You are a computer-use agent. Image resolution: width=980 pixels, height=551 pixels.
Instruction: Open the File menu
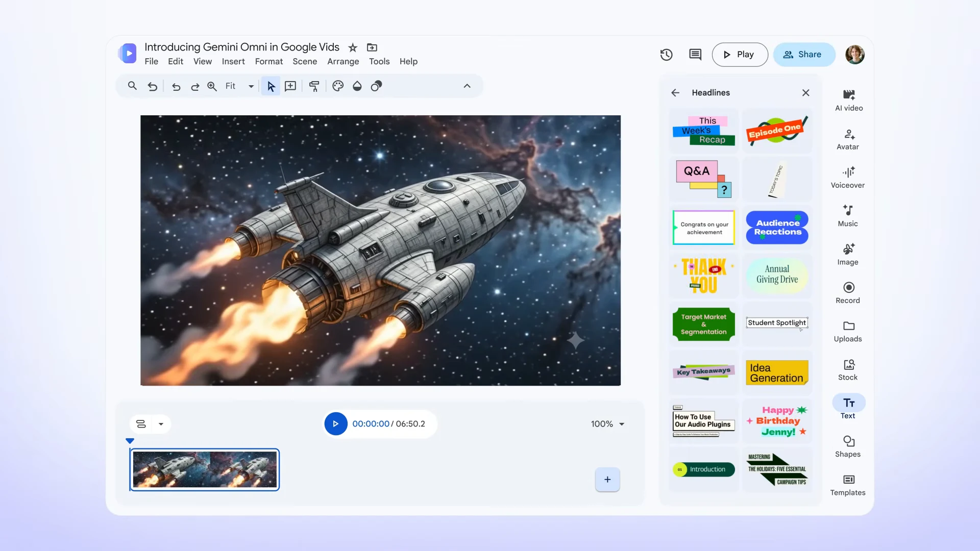151,61
